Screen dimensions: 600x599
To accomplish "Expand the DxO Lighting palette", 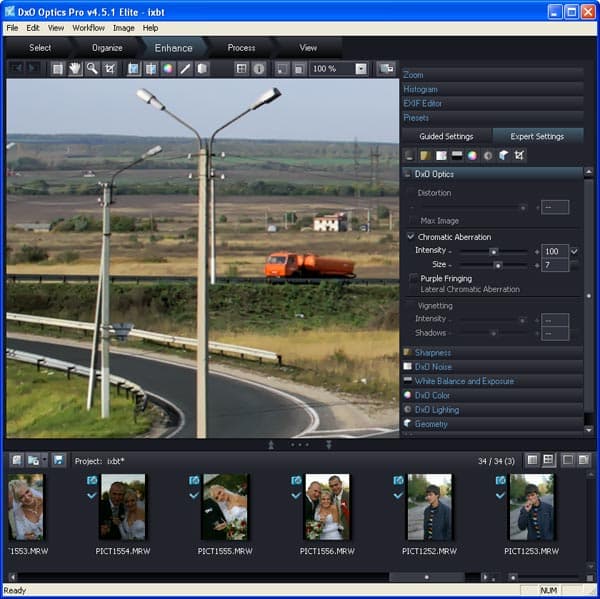I will click(x=492, y=410).
